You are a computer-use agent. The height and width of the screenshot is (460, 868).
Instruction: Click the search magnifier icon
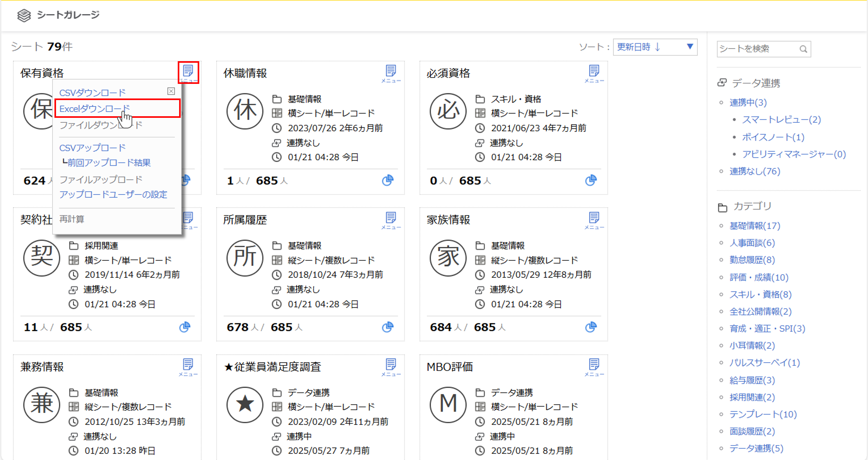(x=803, y=49)
